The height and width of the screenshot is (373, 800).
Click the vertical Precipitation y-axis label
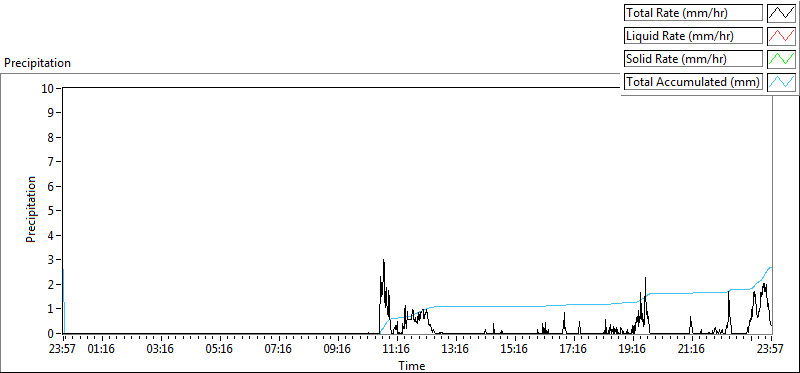tap(31, 210)
